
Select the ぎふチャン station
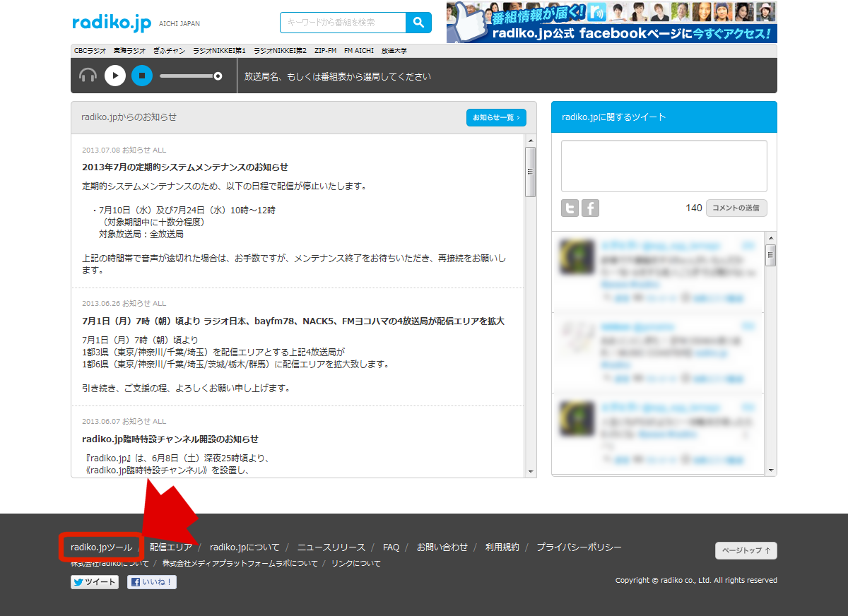pyautogui.click(x=169, y=51)
